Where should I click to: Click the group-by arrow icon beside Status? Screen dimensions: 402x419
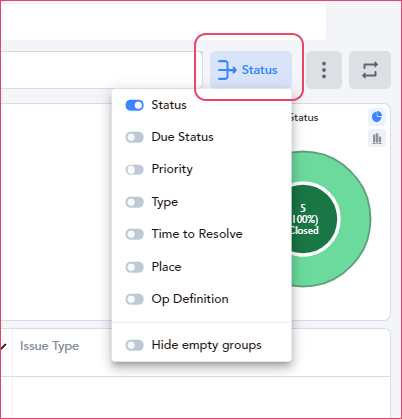(227, 70)
